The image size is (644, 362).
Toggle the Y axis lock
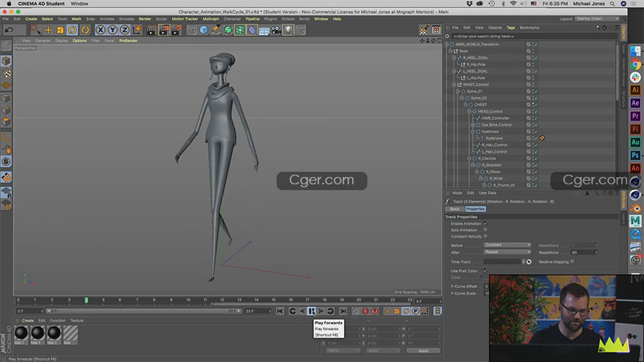(x=113, y=29)
